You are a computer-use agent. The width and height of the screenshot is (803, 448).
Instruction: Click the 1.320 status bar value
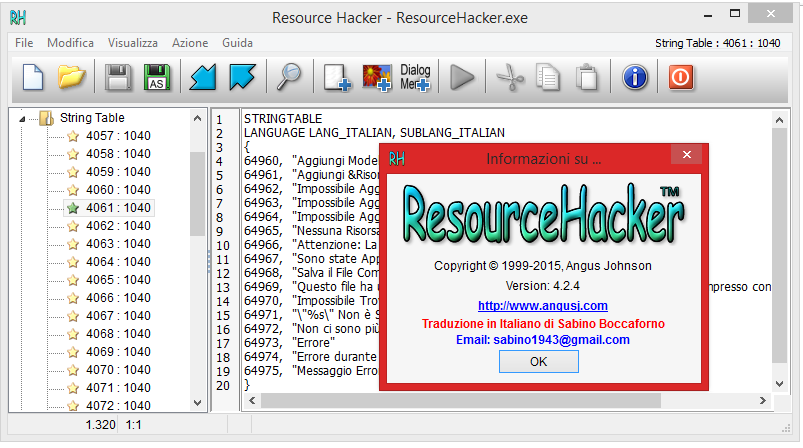pyautogui.click(x=100, y=424)
